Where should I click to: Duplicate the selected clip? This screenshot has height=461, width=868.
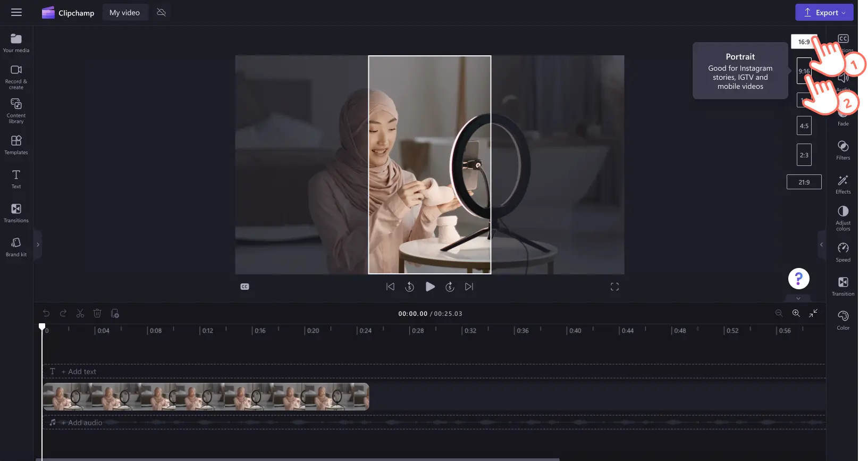[x=115, y=313]
